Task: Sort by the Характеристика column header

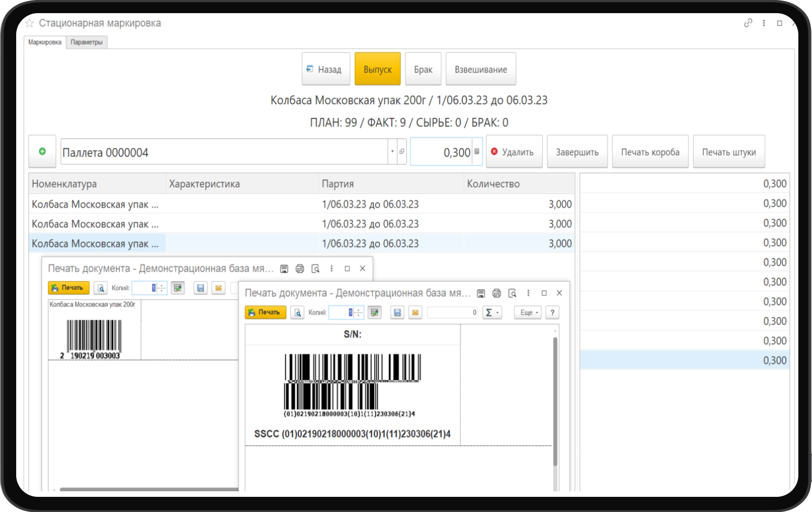Action: [243, 183]
